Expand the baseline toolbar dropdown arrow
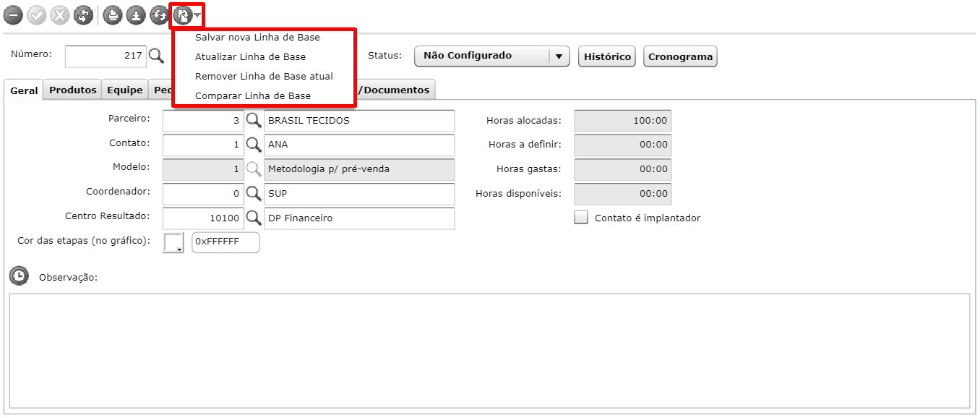Viewport: 980px width, 418px height. point(197,15)
